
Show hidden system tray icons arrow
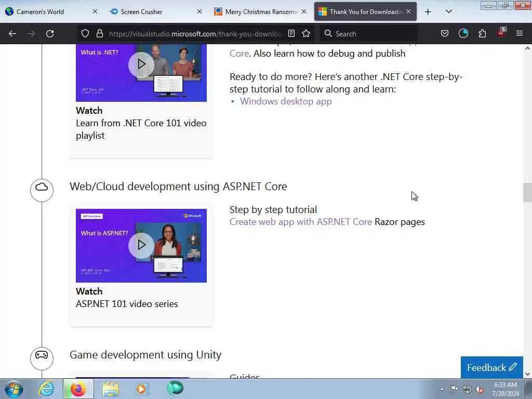click(x=442, y=390)
